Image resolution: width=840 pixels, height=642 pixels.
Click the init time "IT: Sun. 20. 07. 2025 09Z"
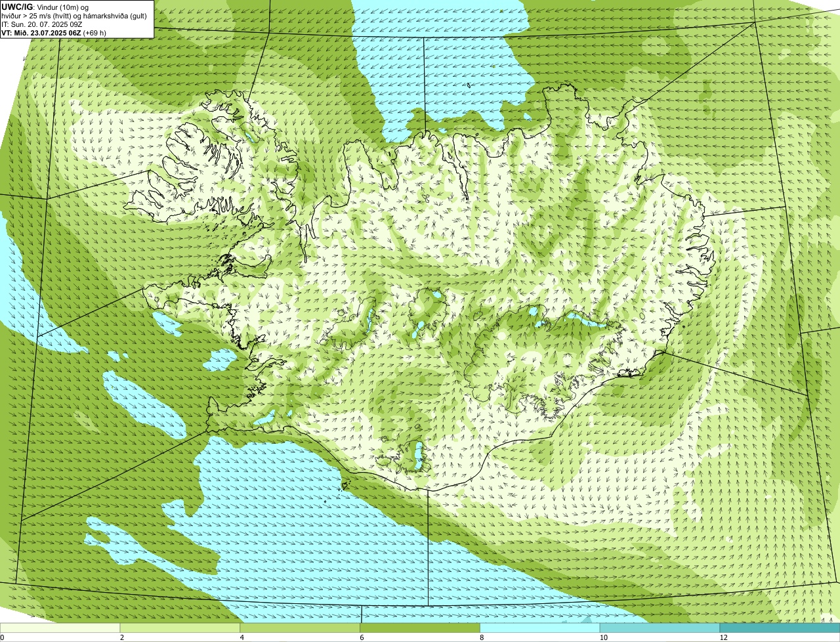tap(41, 24)
